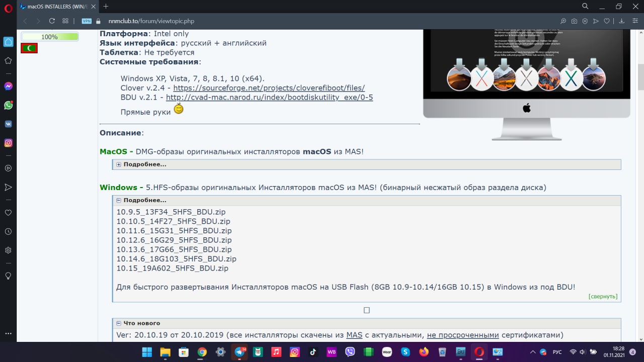Open bookmarks star in Opera sidebar
Viewport: 644px width, 362px height.
pyautogui.click(x=8, y=60)
